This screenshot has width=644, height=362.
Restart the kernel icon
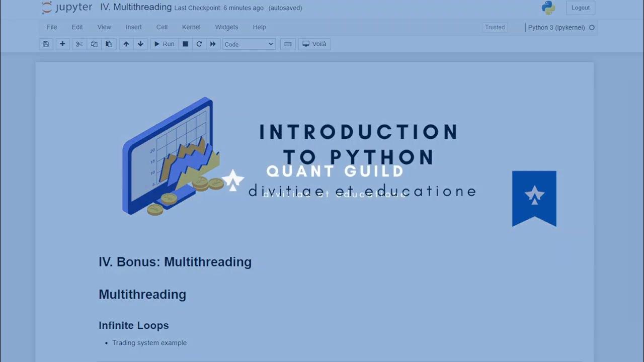click(x=199, y=44)
